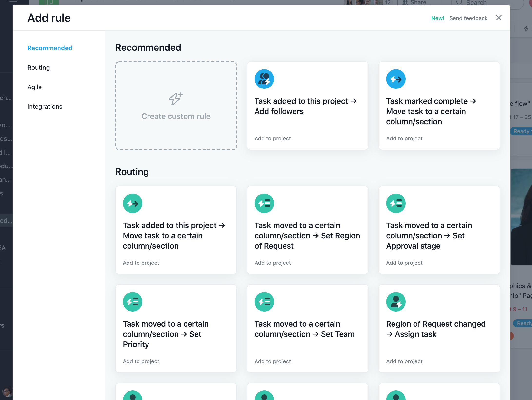This screenshot has height=400, width=532.
Task: Go to the Integrations category
Action: 45,107
